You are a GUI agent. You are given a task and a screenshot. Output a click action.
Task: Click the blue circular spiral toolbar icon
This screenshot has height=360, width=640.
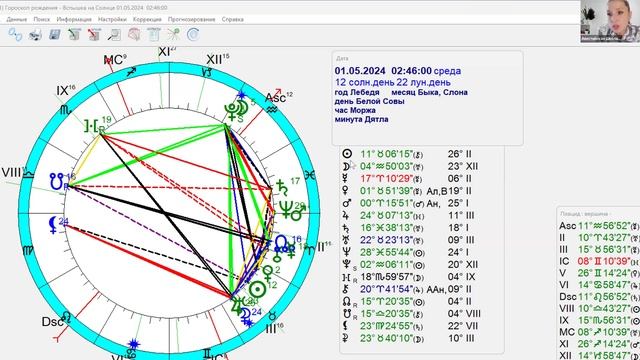click(x=193, y=35)
